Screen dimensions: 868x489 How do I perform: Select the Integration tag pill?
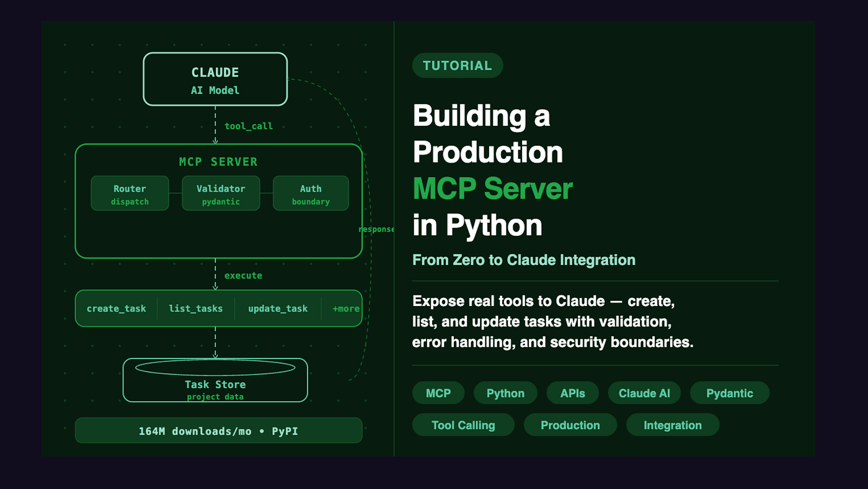673,425
